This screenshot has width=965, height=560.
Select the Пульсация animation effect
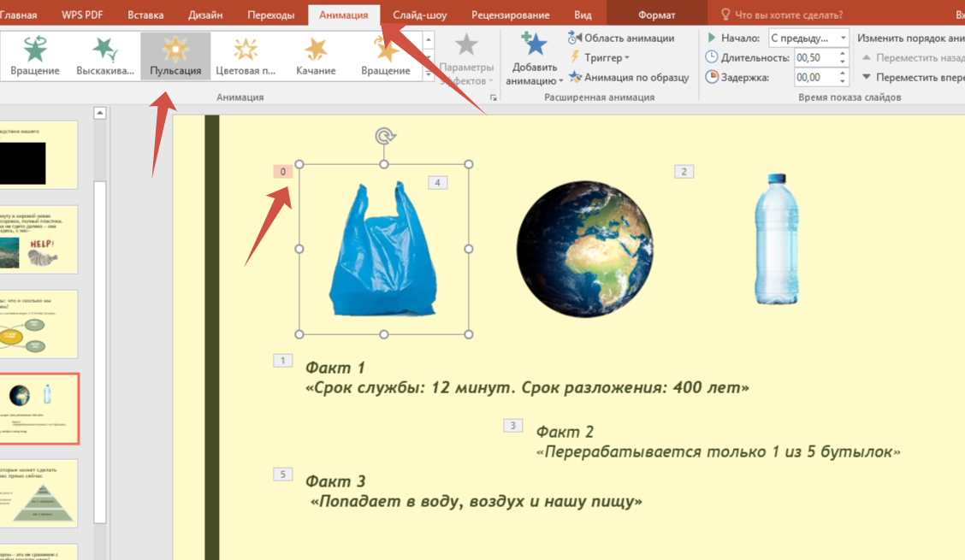pos(175,56)
